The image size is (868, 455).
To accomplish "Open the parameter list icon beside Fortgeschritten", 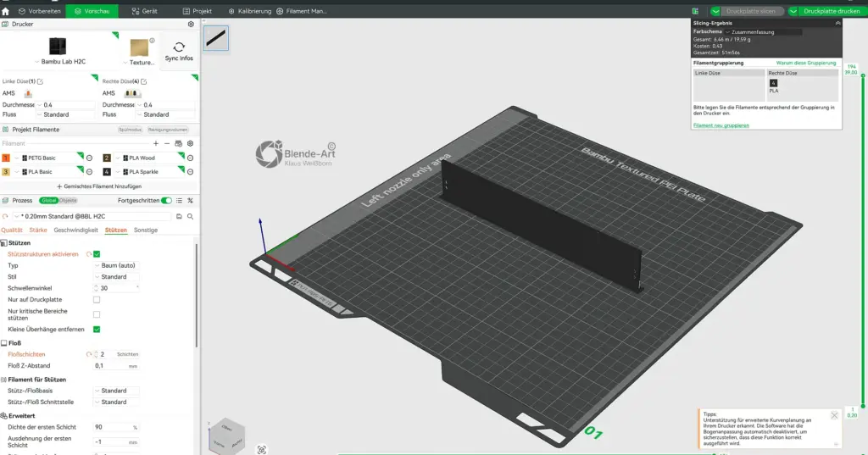I will [180, 200].
